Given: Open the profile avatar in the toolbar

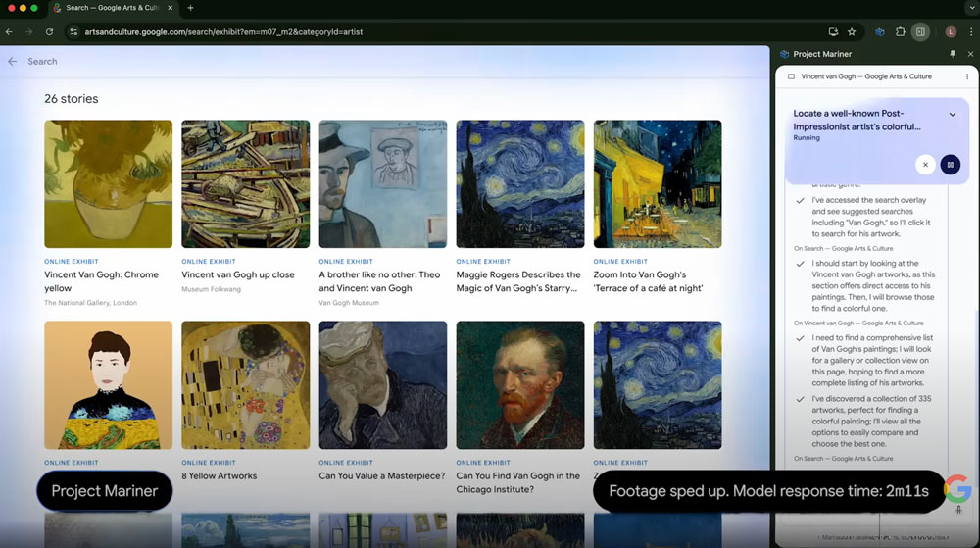Looking at the screenshot, I should point(951,32).
